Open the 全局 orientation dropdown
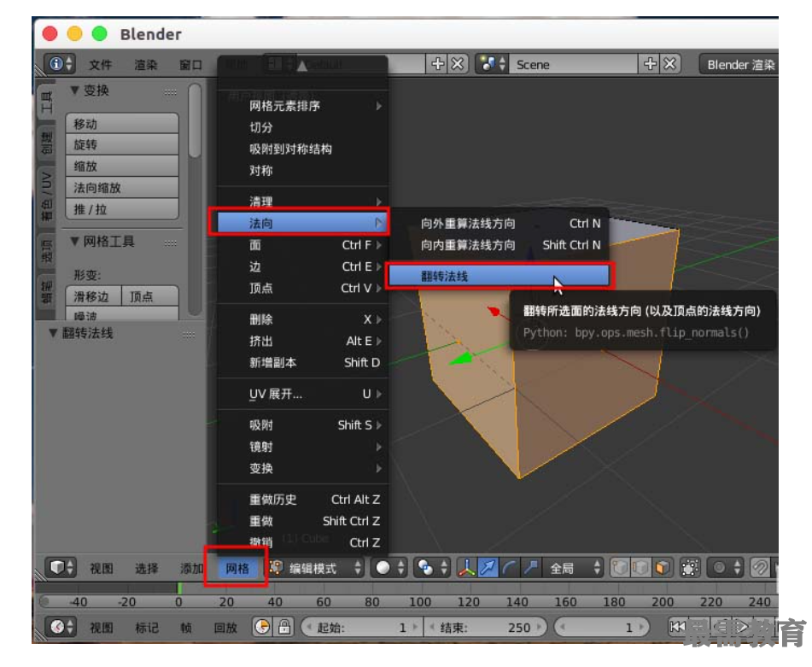 tap(572, 568)
